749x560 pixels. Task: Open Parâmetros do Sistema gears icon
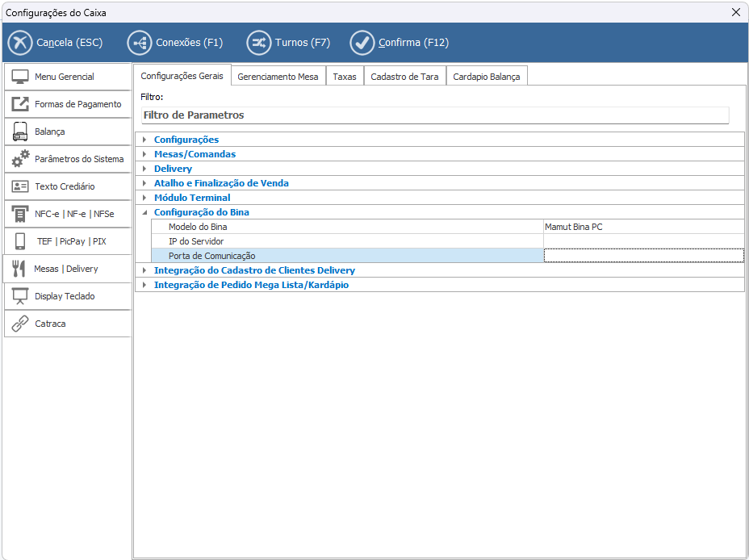(20, 159)
